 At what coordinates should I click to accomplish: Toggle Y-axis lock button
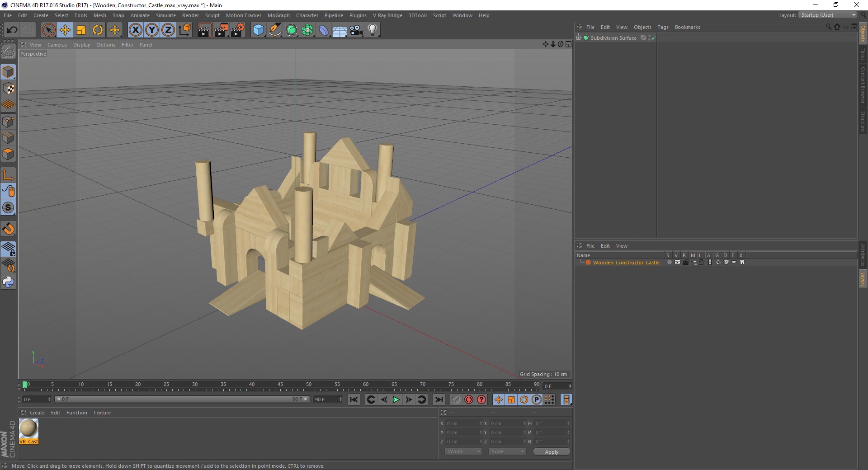click(x=152, y=30)
